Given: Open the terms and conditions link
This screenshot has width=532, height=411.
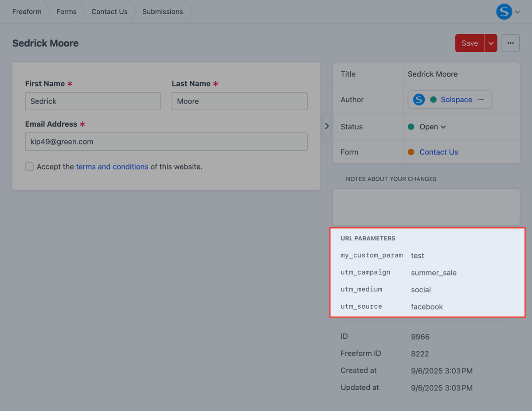Looking at the screenshot, I should pos(112,167).
